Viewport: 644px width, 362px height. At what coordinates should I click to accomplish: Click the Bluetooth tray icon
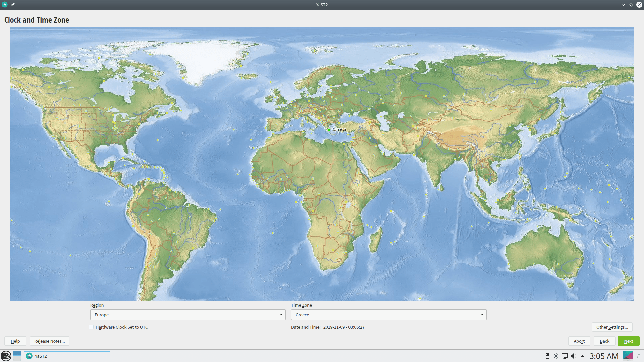coord(556,356)
